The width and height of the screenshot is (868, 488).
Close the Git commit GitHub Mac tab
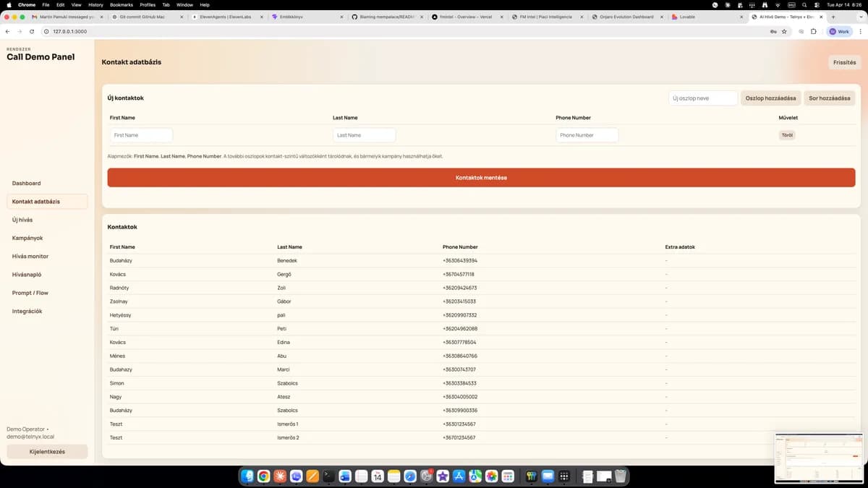coord(182,17)
